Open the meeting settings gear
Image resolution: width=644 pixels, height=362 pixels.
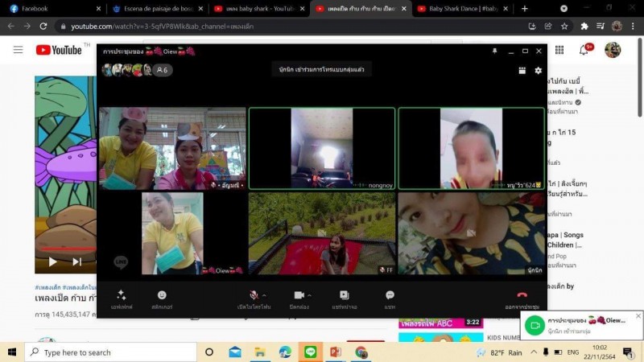tap(538, 71)
